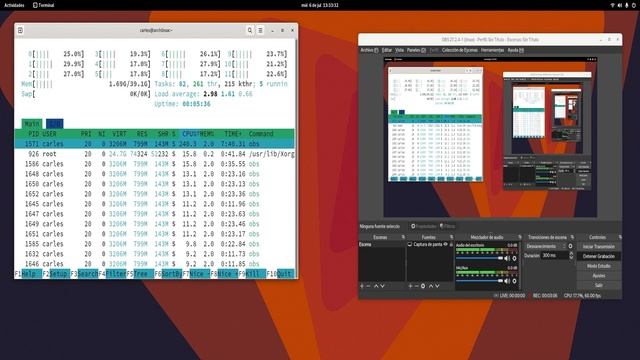Image resolution: width=640 pixels, height=360 pixels.
Task: Click the OBS preview canvas thumbnail
Action: pos(490,137)
